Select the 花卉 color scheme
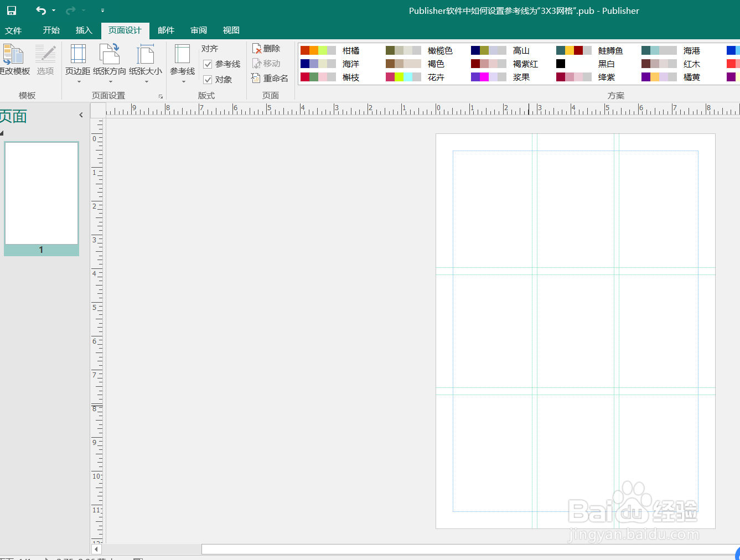The image size is (740, 560). coord(415,77)
